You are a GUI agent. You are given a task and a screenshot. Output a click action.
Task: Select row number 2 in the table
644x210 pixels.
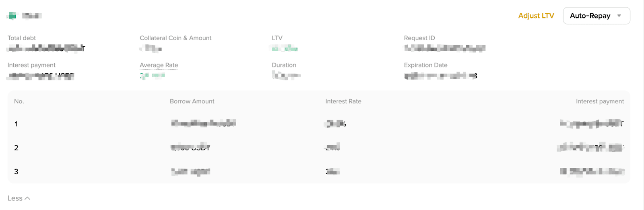pos(319,148)
